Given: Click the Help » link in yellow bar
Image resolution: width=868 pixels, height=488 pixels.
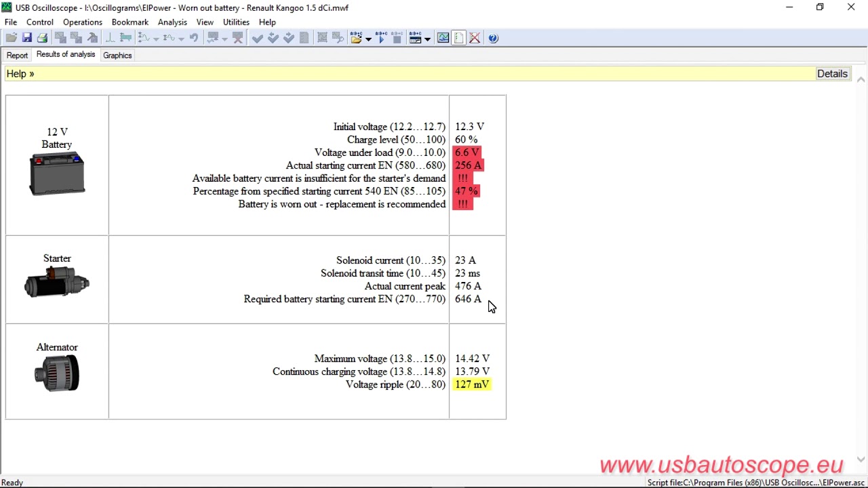Looking at the screenshot, I should point(20,74).
